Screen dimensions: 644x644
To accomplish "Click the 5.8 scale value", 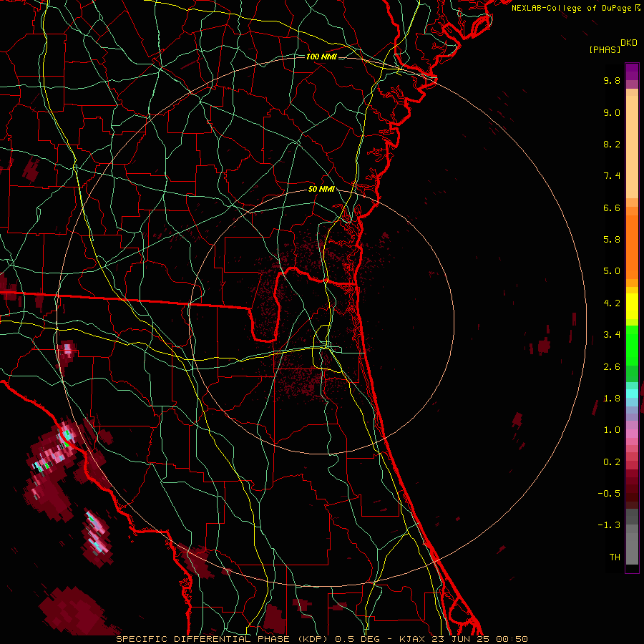I will click(612, 240).
